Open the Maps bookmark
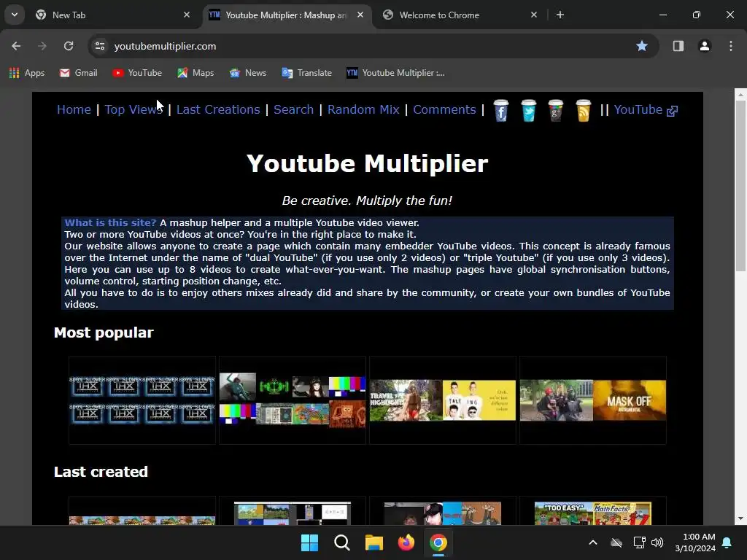The width and height of the screenshot is (747, 560). [x=196, y=73]
